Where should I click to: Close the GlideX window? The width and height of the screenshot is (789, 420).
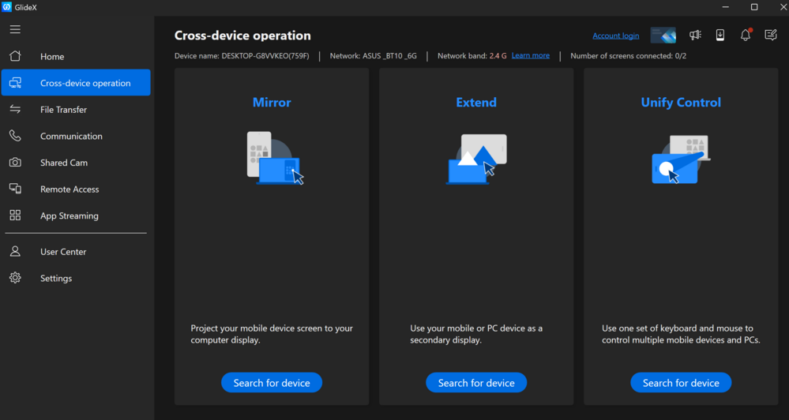click(783, 7)
